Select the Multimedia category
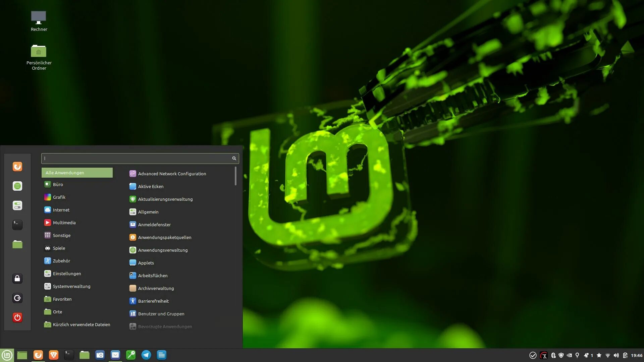The width and height of the screenshot is (644, 362). [64, 223]
